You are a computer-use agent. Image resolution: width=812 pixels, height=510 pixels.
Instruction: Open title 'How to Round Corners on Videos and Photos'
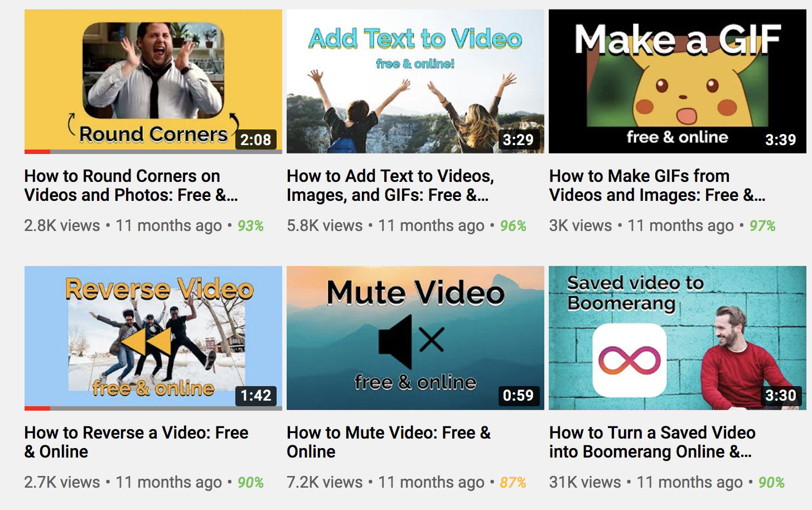(130, 185)
